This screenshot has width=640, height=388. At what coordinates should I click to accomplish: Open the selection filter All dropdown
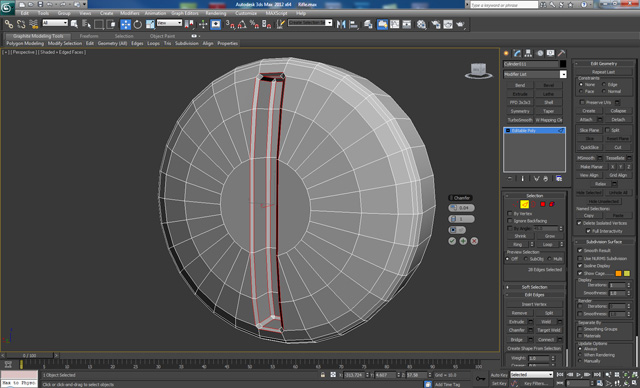point(55,23)
